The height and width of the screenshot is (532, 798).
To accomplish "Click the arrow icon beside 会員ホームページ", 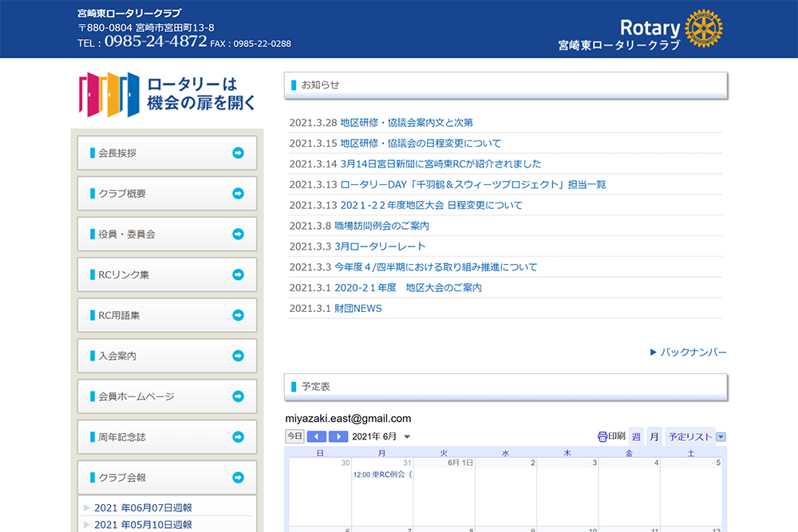I will pos(238,396).
